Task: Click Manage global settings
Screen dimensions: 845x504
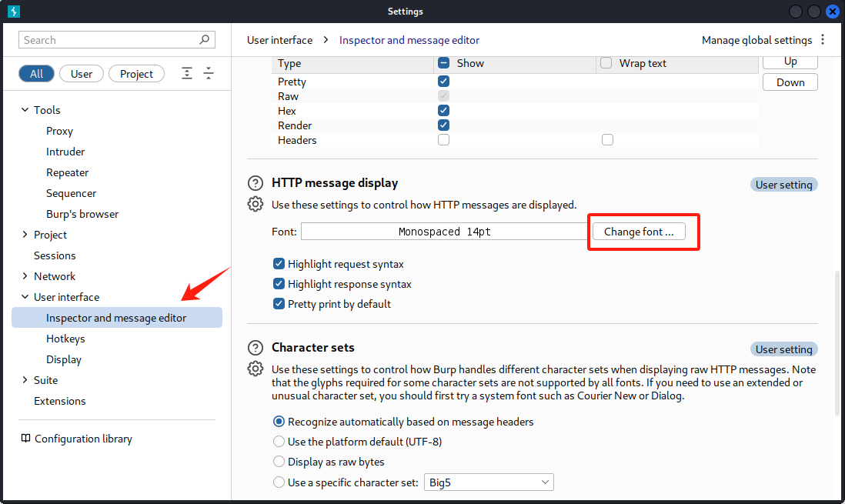Action: (756, 40)
